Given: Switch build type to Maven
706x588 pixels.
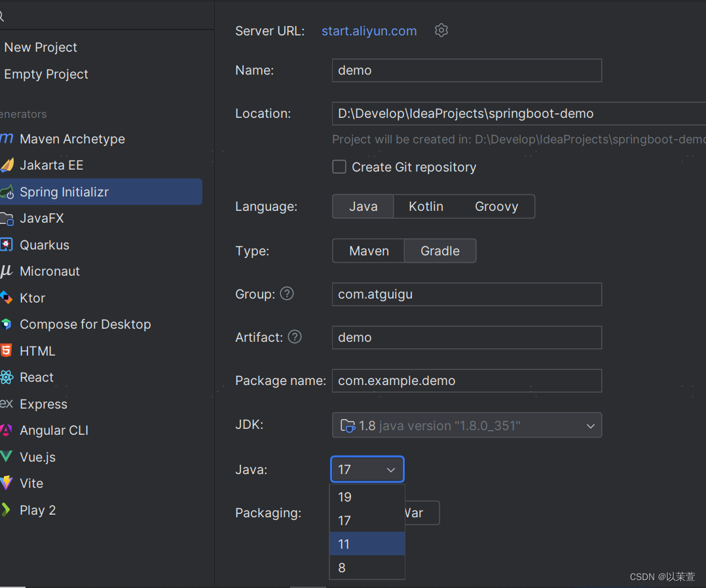Looking at the screenshot, I should tap(368, 251).
